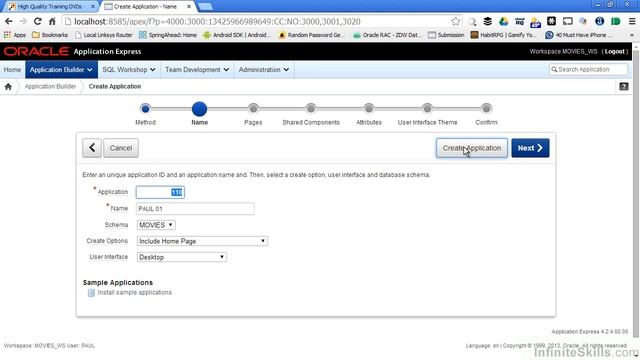Screen dimensions: 640x360
Task: Open the User Interface dropdown showing Desktop
Action: [182, 257]
